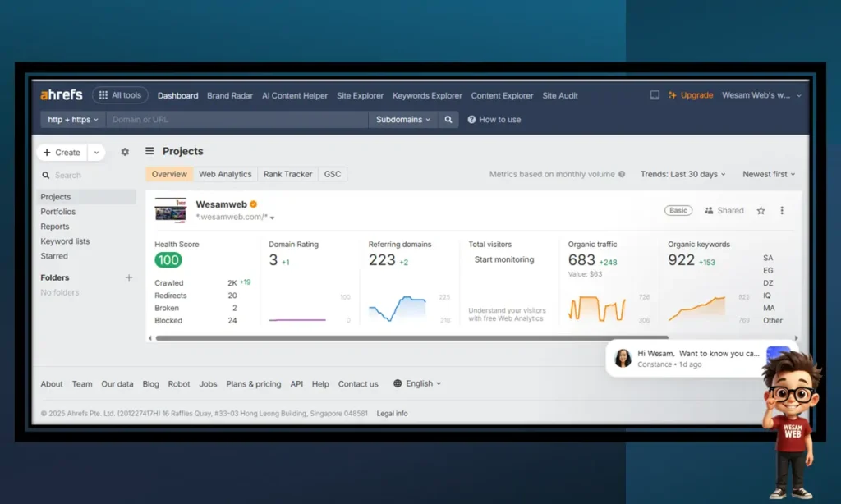This screenshot has height=504, width=841.
Task: Open Site Explorer in top navigation
Action: pyautogui.click(x=360, y=95)
